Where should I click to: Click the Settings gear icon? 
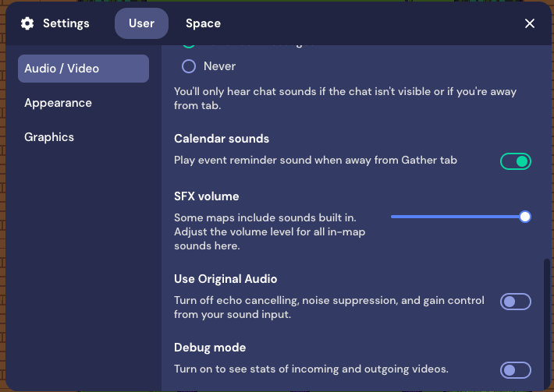point(27,23)
